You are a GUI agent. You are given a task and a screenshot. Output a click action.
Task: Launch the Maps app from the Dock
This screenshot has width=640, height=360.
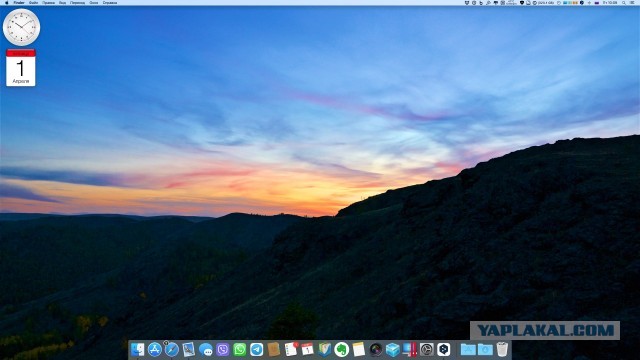pyautogui.click(x=324, y=349)
